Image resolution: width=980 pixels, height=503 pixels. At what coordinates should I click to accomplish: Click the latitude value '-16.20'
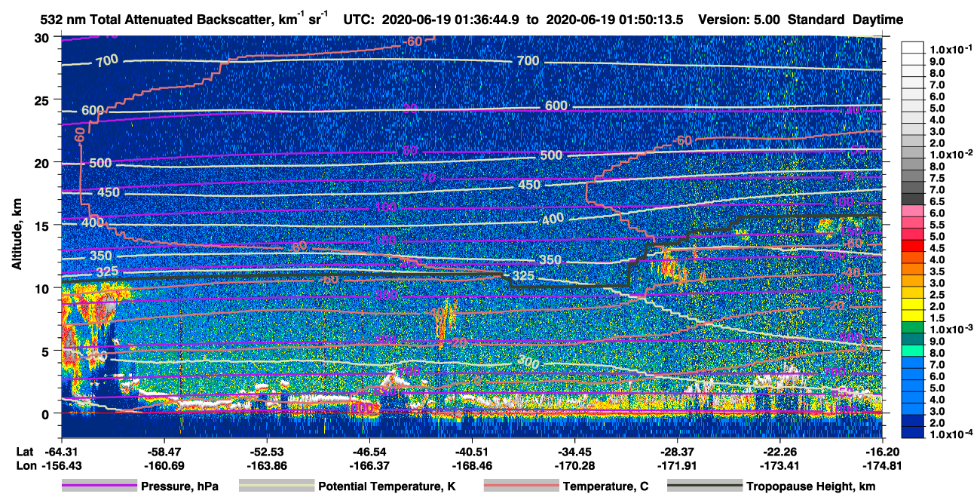(x=883, y=451)
